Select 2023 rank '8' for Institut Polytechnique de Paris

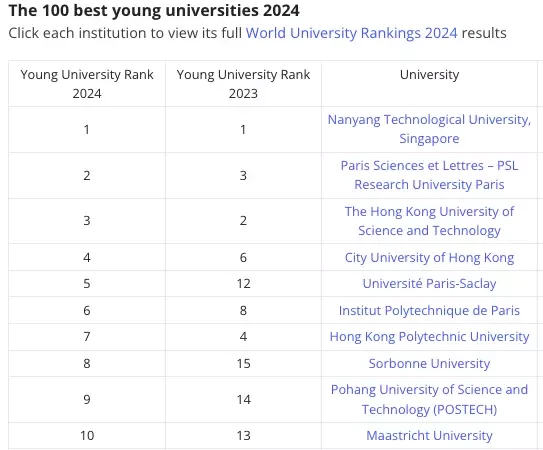tap(243, 310)
